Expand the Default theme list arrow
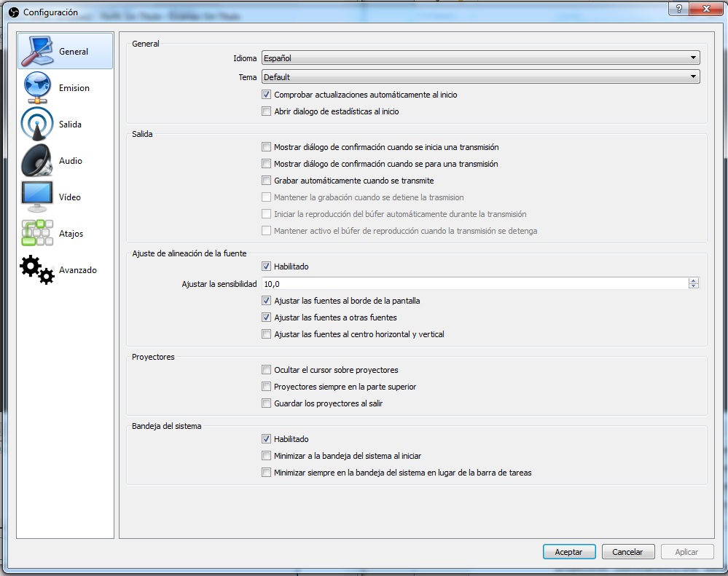Image resolution: width=728 pixels, height=576 pixels. 693,76
